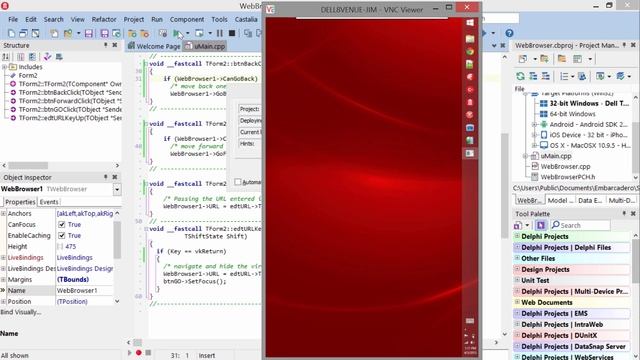The width and height of the screenshot is (640, 360).
Task: Expand the Android platform node
Action: coord(534,124)
